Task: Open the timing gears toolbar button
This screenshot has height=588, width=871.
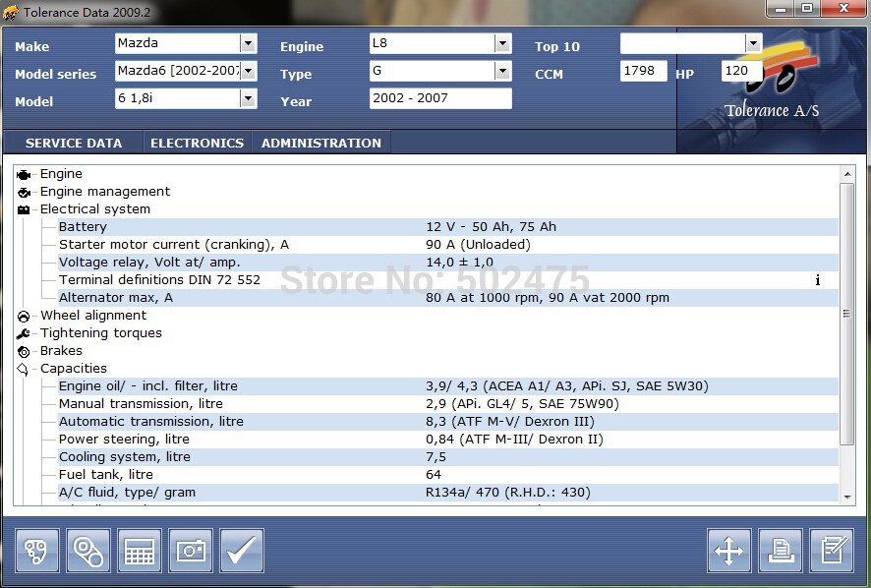Action: click(x=37, y=551)
